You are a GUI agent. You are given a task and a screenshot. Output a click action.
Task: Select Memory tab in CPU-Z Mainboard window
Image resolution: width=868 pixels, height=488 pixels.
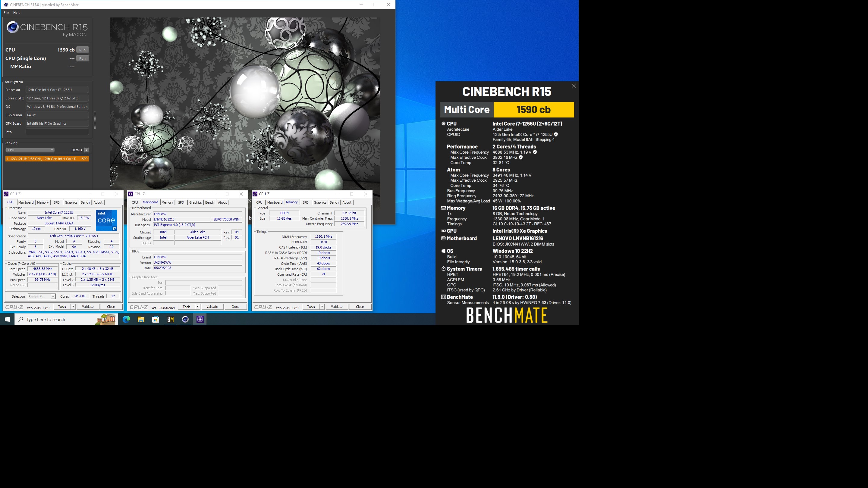[167, 202]
